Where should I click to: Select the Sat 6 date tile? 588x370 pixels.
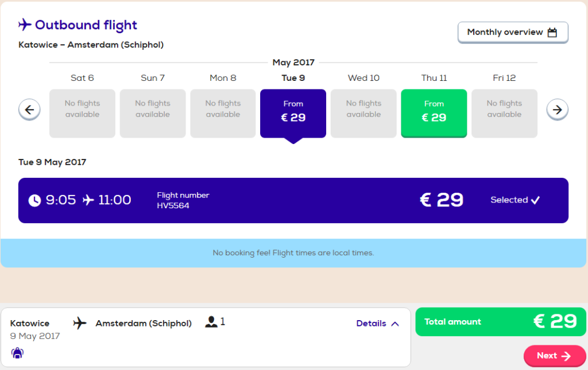(82, 113)
